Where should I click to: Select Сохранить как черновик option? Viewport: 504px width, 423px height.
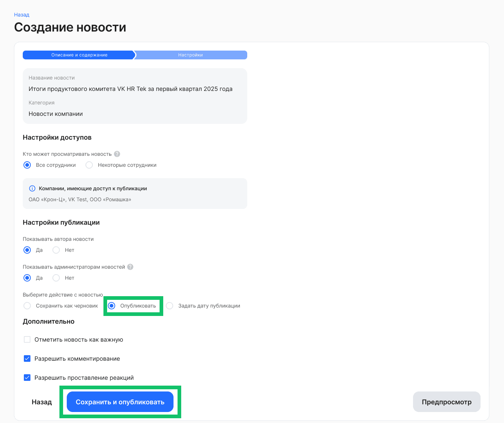(27, 305)
